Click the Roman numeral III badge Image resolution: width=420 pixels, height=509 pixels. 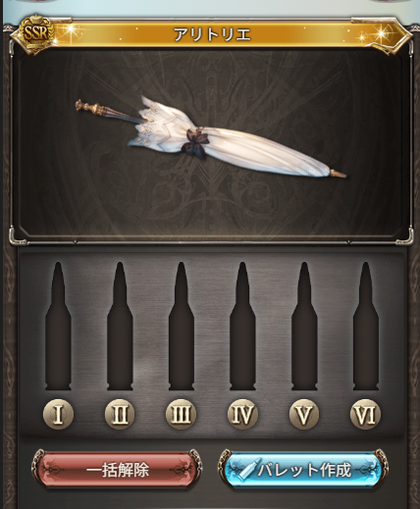point(182,415)
